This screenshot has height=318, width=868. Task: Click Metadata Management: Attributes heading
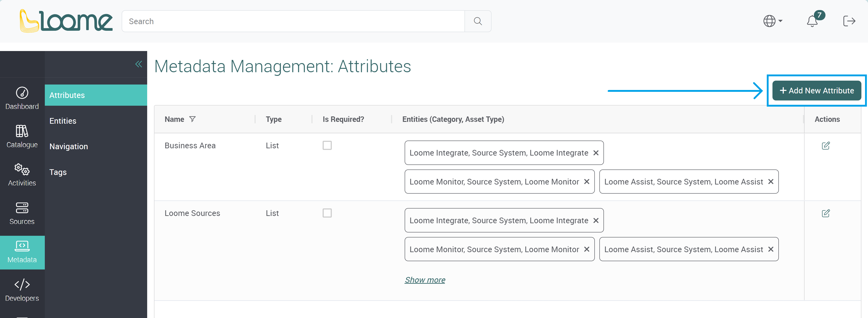(x=282, y=66)
